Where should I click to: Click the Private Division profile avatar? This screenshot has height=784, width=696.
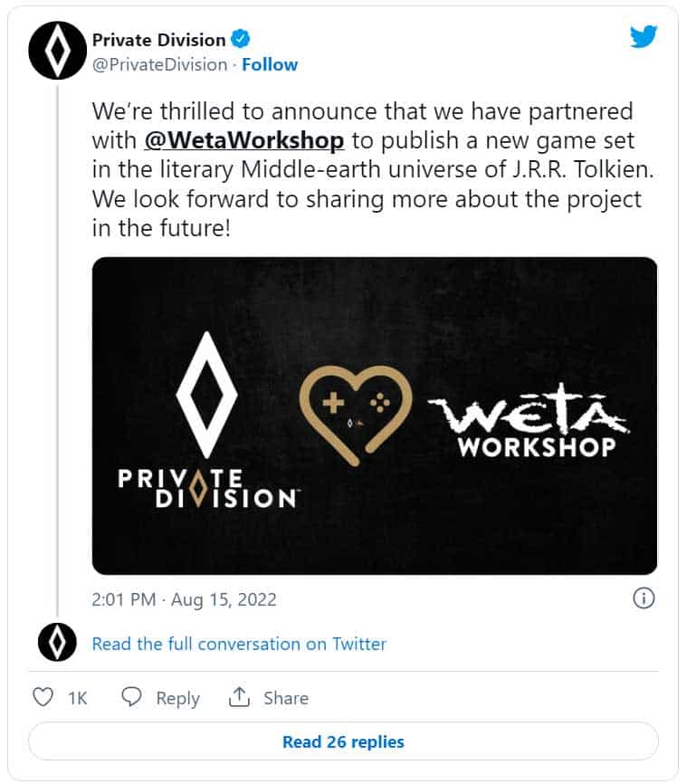point(57,51)
